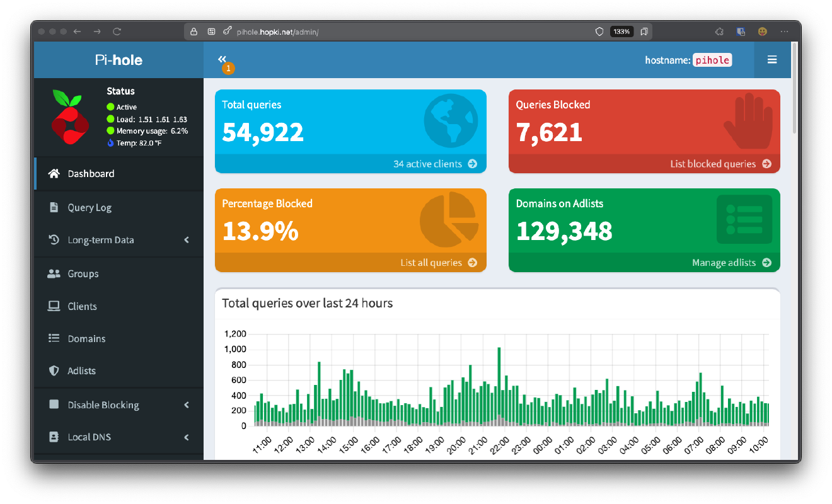The height and width of the screenshot is (504, 832).
Task: Go to the Groups page
Action: pos(83,273)
